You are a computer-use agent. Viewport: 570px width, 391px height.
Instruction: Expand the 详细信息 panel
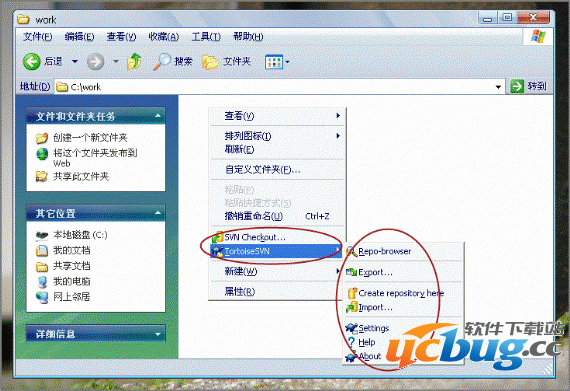[x=158, y=334]
